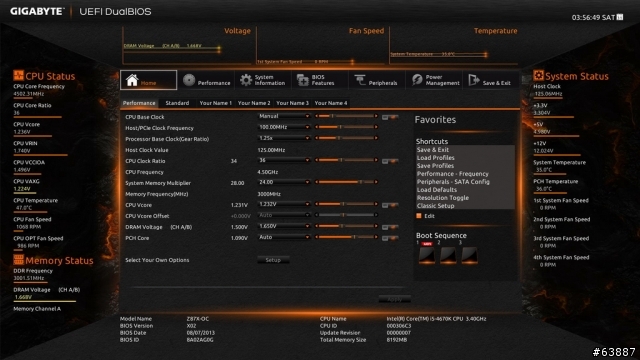The image size is (640, 360).
Task: Select boot sequence device 1
Action: 427,255
